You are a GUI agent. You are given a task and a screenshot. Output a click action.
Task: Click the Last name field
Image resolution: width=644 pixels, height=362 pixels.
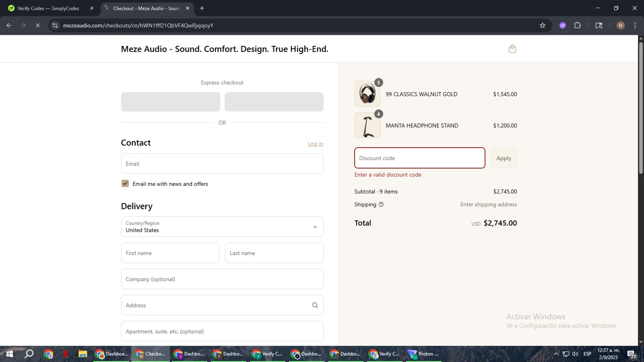pyautogui.click(x=274, y=253)
